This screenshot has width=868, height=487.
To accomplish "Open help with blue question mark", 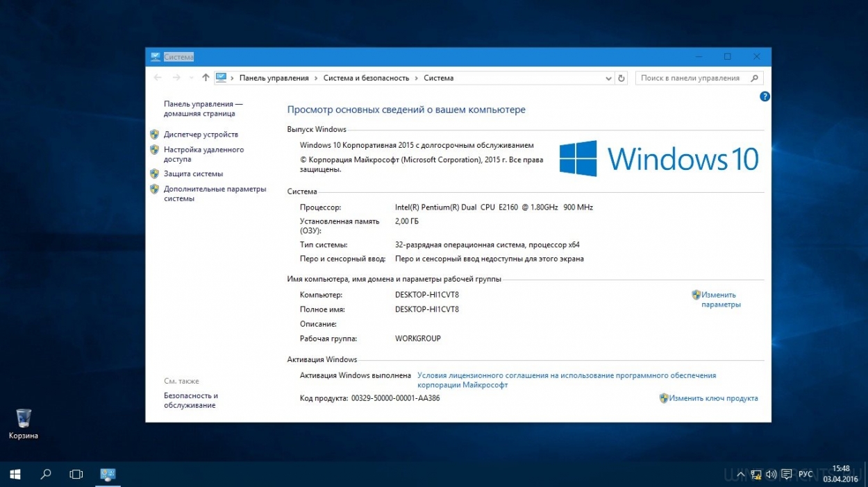I will [765, 96].
